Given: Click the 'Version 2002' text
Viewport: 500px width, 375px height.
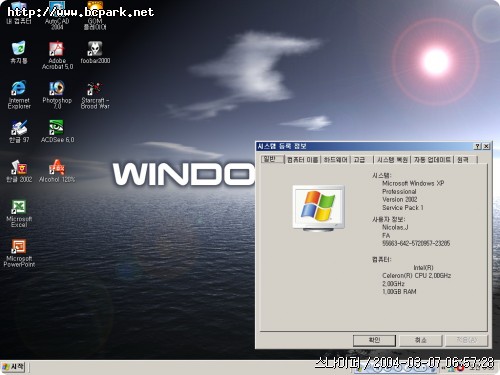Looking at the screenshot, I should click(x=399, y=199).
